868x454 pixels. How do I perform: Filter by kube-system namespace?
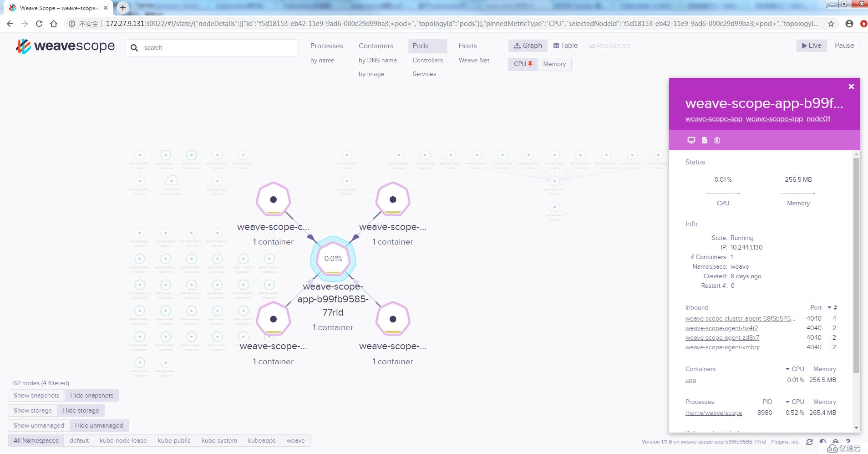click(219, 441)
